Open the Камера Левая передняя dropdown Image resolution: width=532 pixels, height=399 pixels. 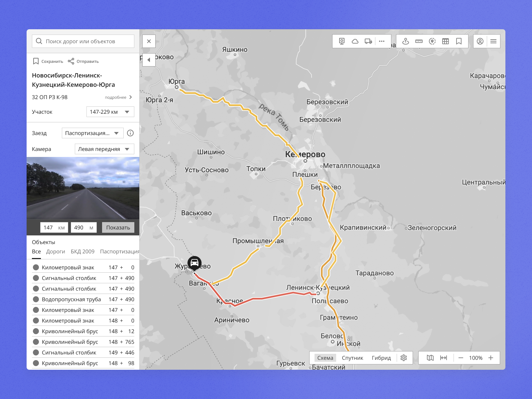[x=104, y=149]
